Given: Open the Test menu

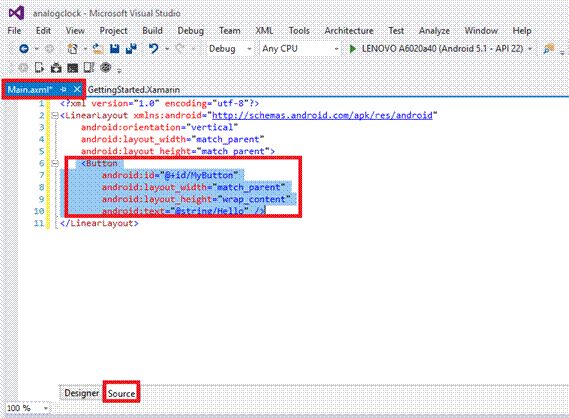Looking at the screenshot, I should [x=396, y=30].
